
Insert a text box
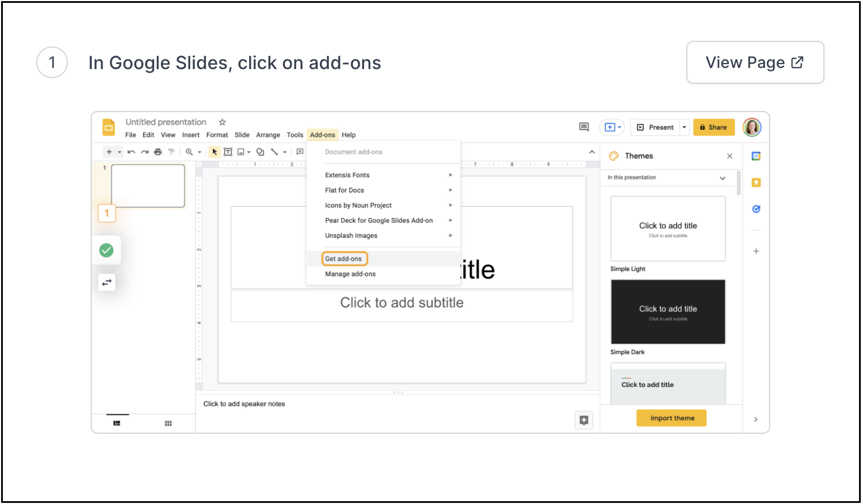[228, 152]
